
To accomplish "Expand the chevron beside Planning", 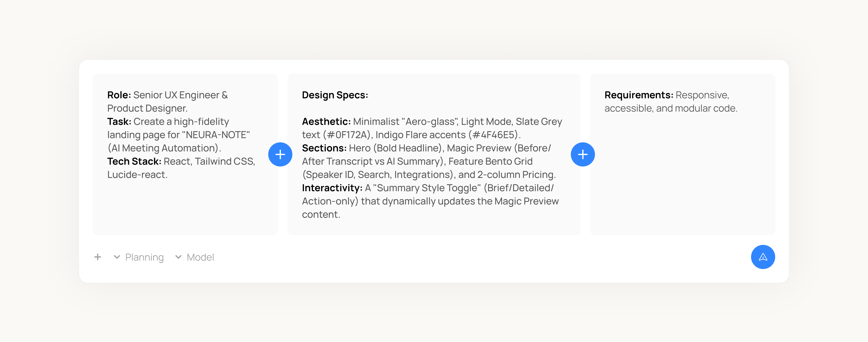I will 117,257.
